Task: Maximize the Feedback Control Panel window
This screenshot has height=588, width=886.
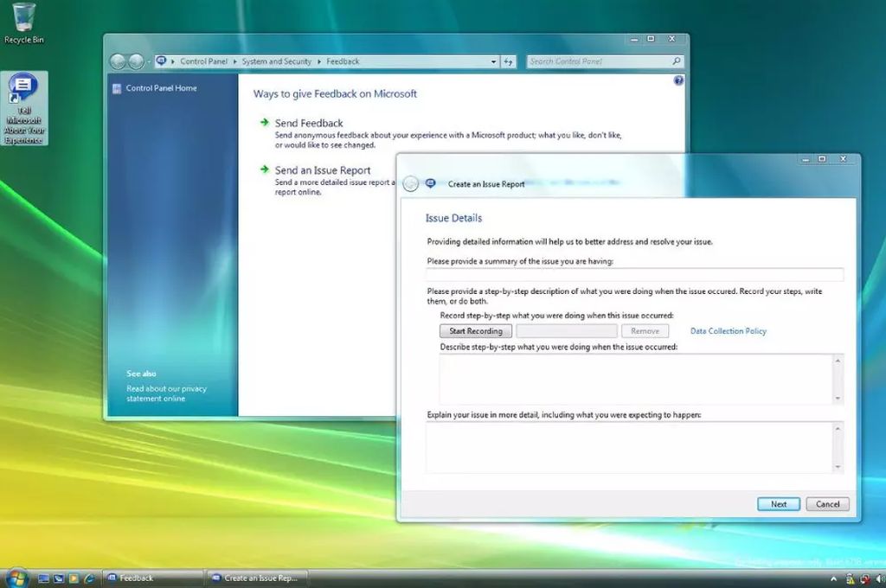Action: click(651, 39)
